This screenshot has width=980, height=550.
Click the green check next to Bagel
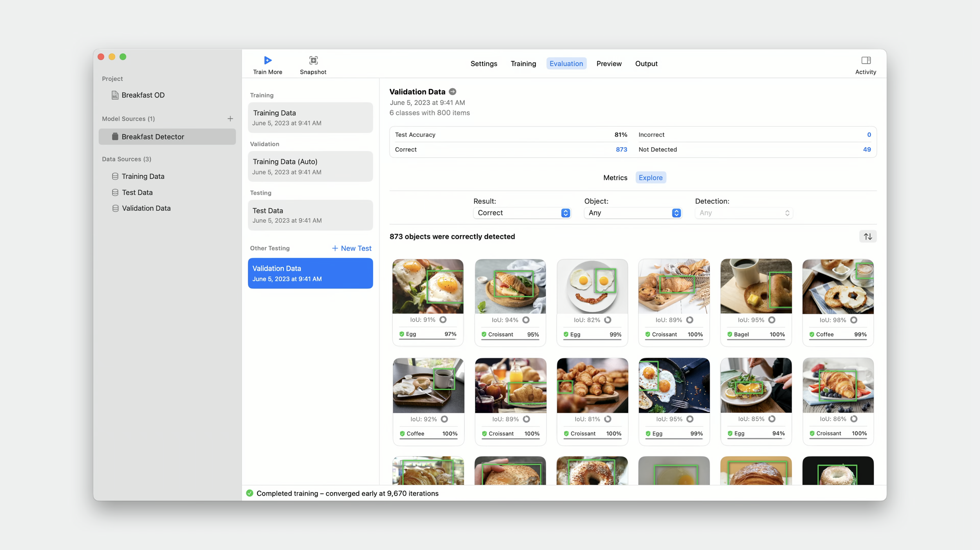tap(730, 335)
